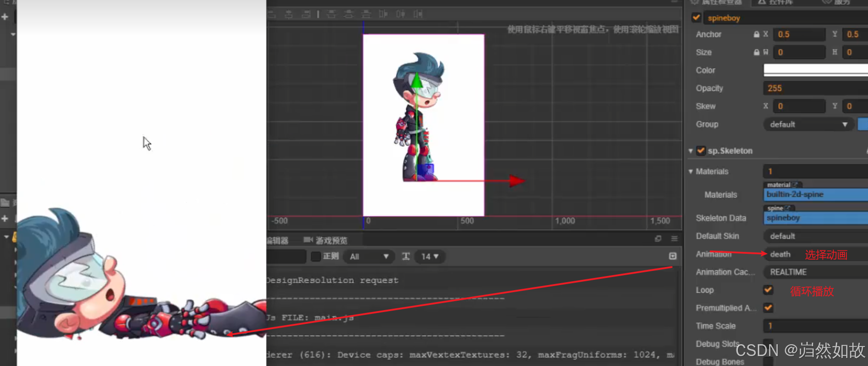Toggle the spineboy node active checkbox
868x366 pixels.
[x=696, y=18]
